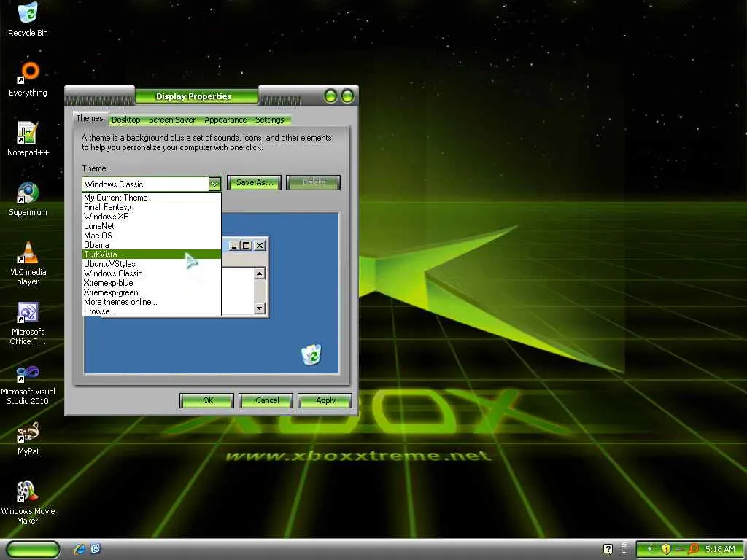
Task: Choose My Current Theme from list
Action: [152, 197]
